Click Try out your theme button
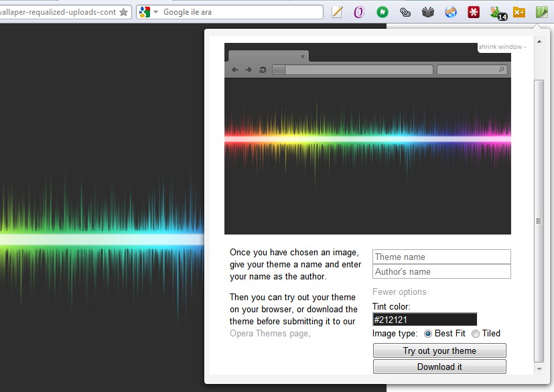 click(x=439, y=350)
